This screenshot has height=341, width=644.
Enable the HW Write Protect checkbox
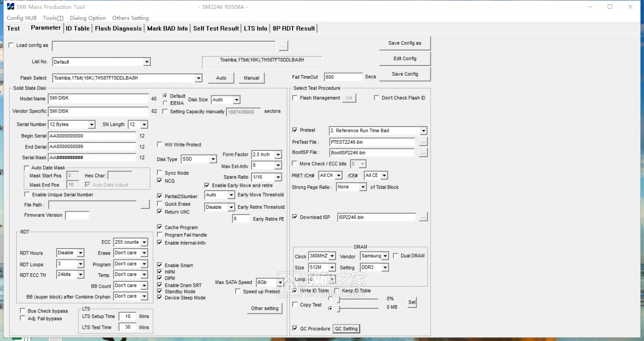click(x=160, y=145)
